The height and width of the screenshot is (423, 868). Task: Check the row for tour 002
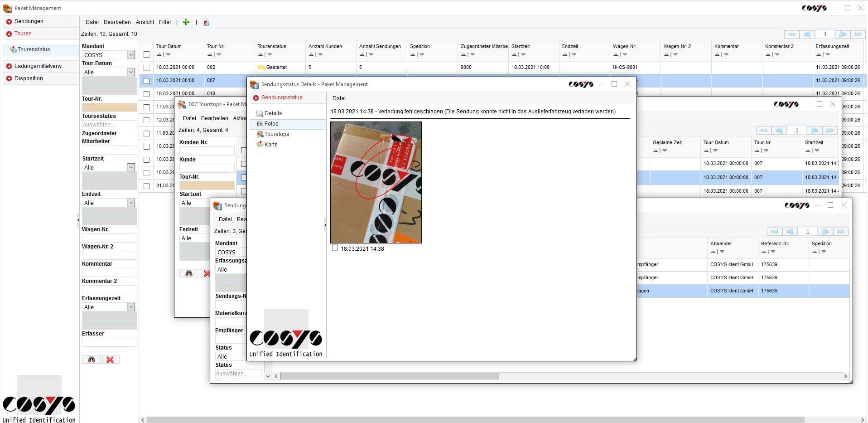[146, 68]
